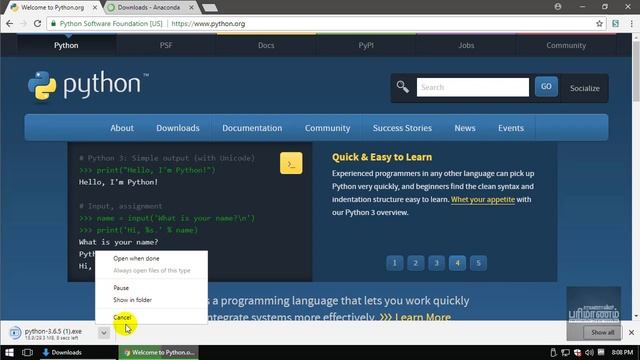Viewport: 640px width, 360px height.
Task: Click the network icon in system tray
Action: (565, 352)
